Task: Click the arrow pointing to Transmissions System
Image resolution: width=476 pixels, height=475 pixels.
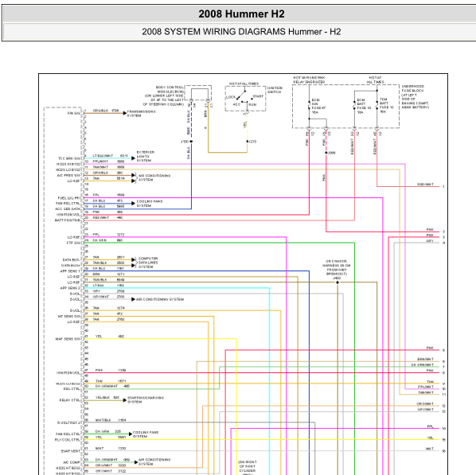Action: coord(125,113)
